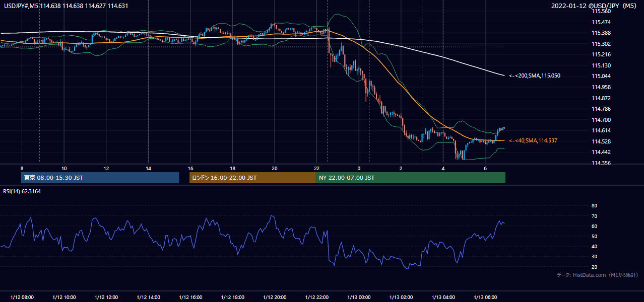Click hour tick 14 under price chart
The width and height of the screenshot is (644, 302).
coord(148,168)
